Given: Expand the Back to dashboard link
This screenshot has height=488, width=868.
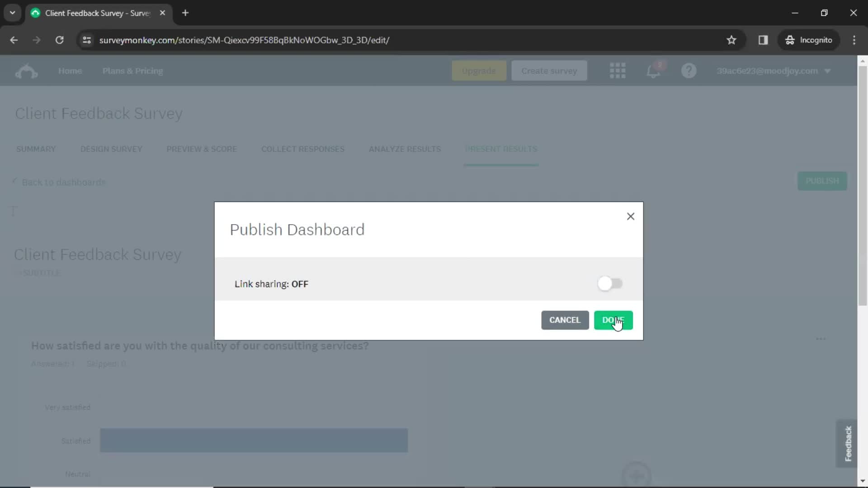Looking at the screenshot, I should (59, 182).
